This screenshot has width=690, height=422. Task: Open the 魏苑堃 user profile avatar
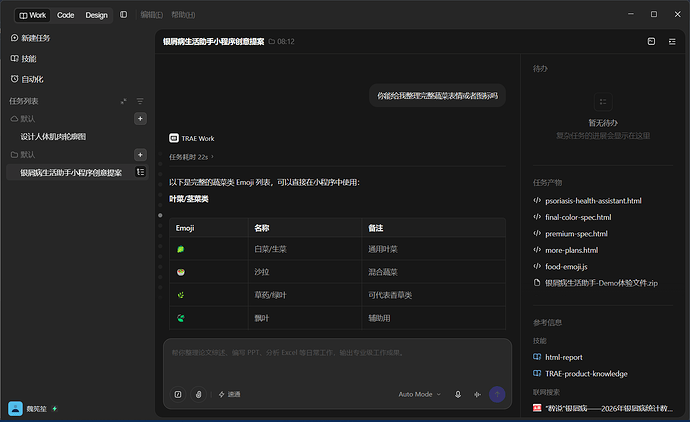coord(15,408)
